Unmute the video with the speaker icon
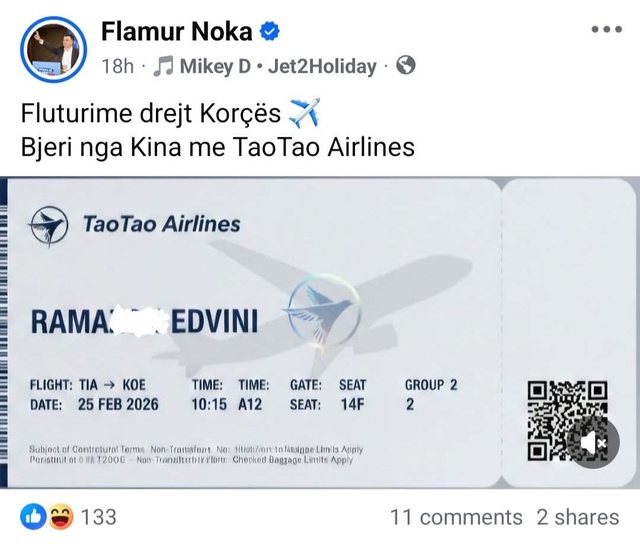The image size is (640, 554). 594,441
